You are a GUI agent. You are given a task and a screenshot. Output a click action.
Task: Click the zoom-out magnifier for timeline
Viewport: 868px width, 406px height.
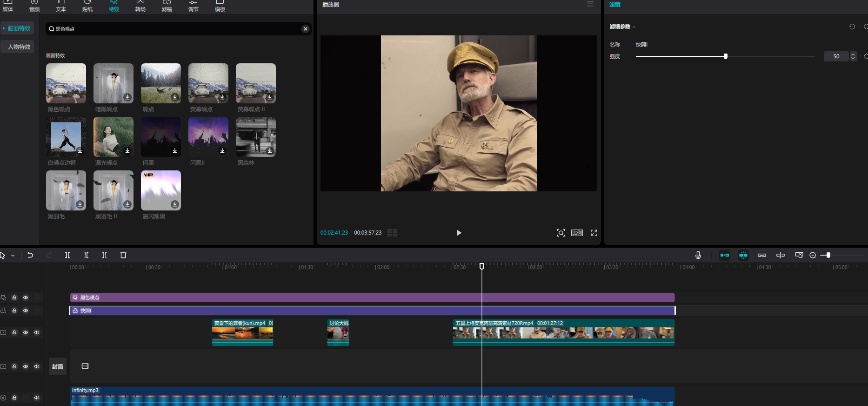click(x=813, y=255)
